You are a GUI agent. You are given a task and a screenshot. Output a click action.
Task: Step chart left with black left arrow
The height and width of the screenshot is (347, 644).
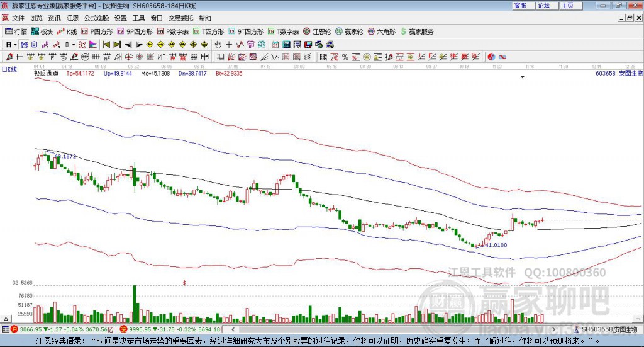(128, 45)
